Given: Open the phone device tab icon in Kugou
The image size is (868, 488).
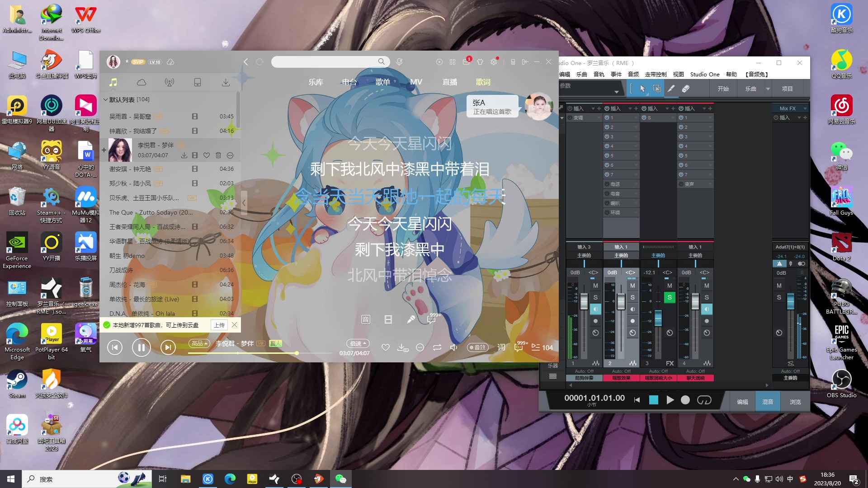Looking at the screenshot, I should coord(198,82).
